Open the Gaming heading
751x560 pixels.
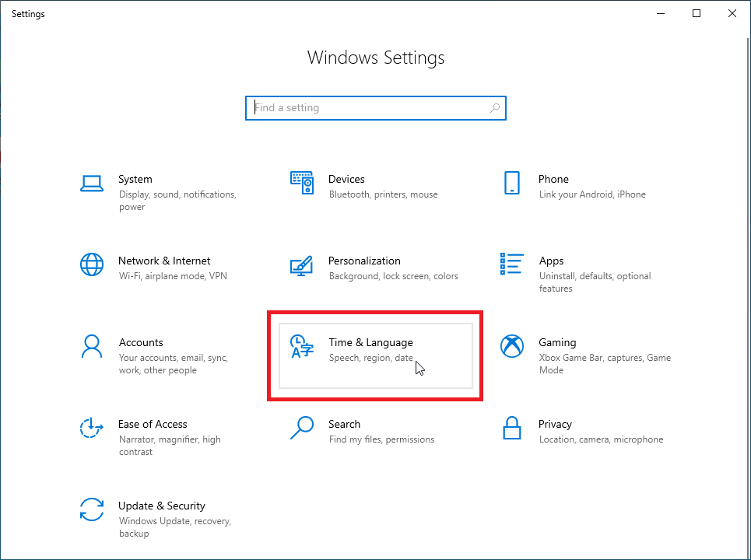(x=557, y=342)
